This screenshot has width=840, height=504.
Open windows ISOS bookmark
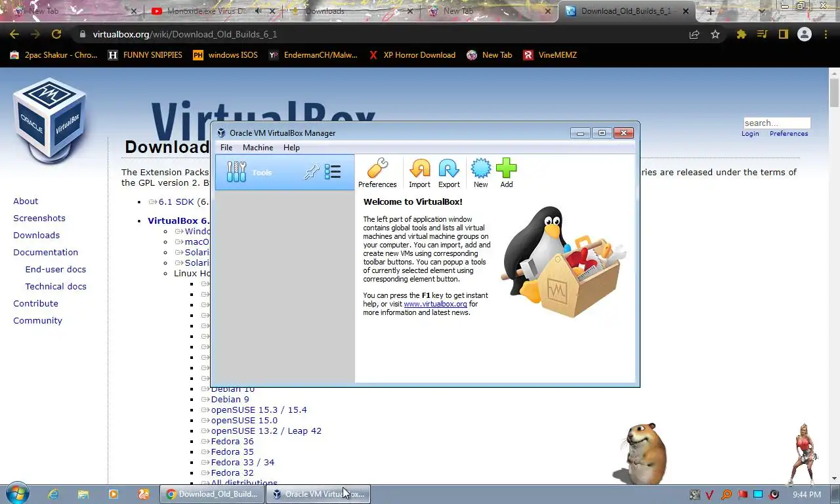pos(225,55)
